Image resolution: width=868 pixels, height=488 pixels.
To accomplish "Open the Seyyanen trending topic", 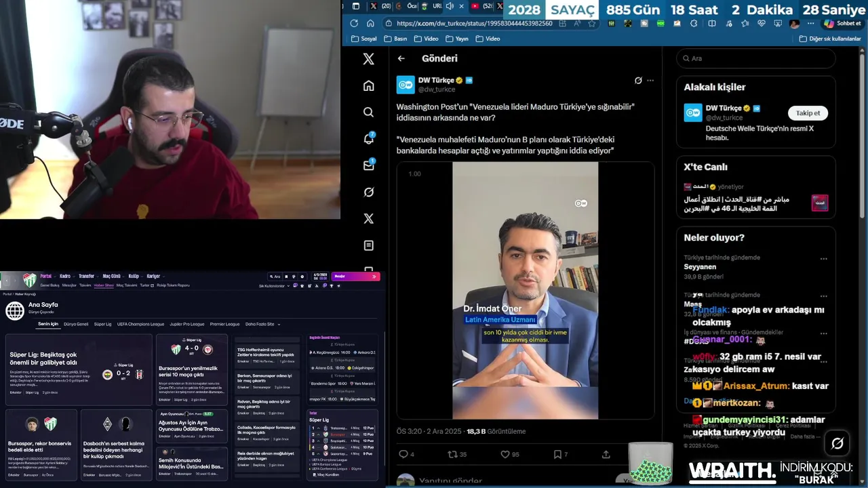I will [700, 267].
